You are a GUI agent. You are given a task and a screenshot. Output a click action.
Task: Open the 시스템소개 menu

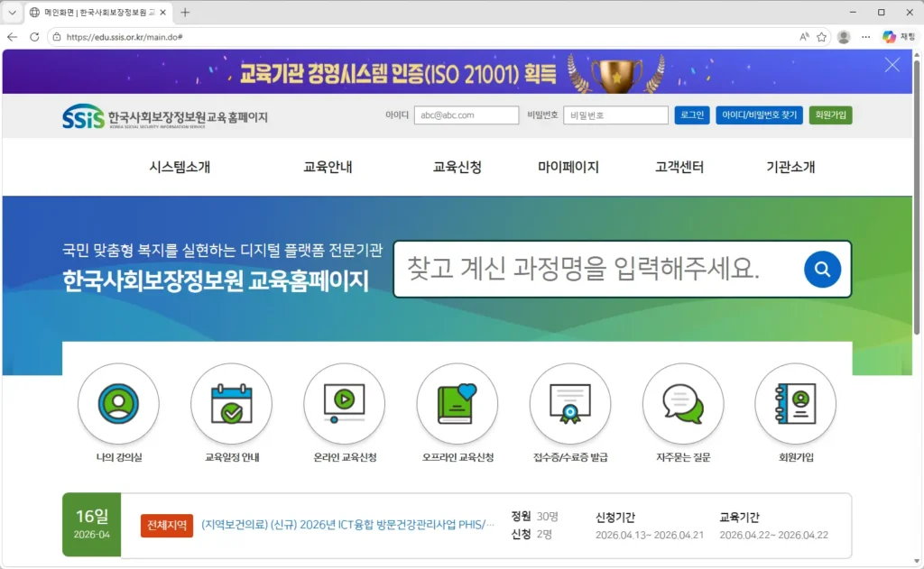pos(180,167)
